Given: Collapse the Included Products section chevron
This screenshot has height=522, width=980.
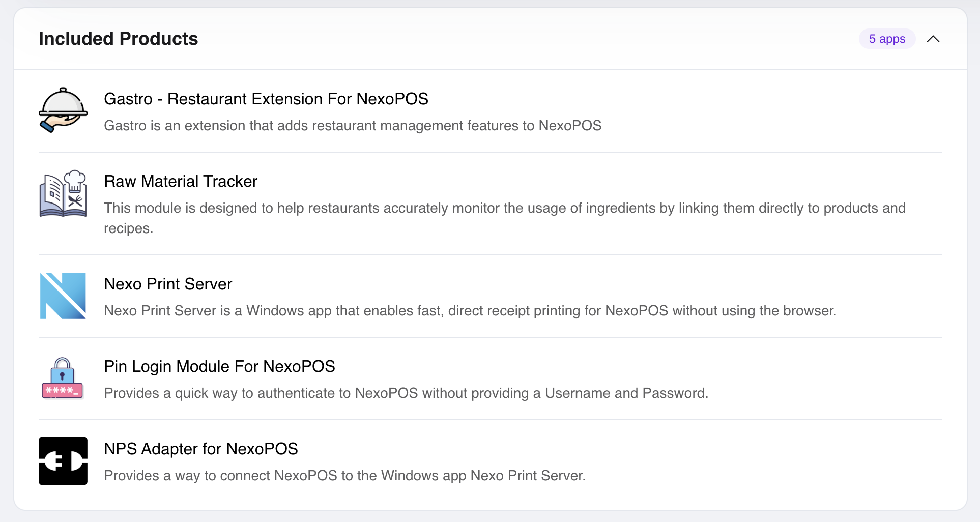Looking at the screenshot, I should [933, 39].
